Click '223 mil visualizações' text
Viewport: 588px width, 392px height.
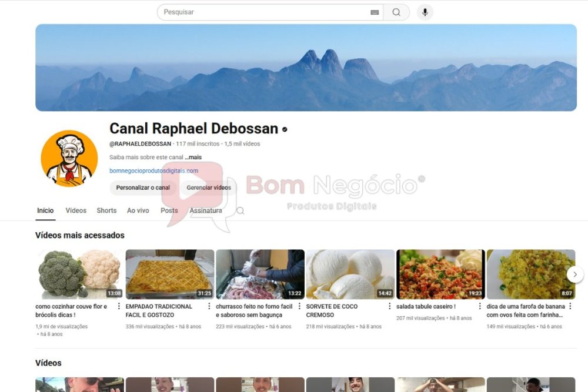[240, 327]
